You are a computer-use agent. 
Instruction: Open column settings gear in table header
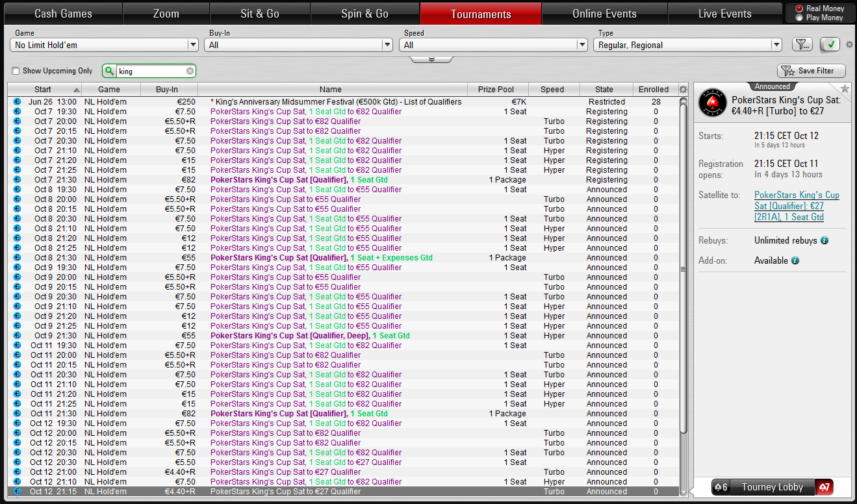[x=683, y=90]
